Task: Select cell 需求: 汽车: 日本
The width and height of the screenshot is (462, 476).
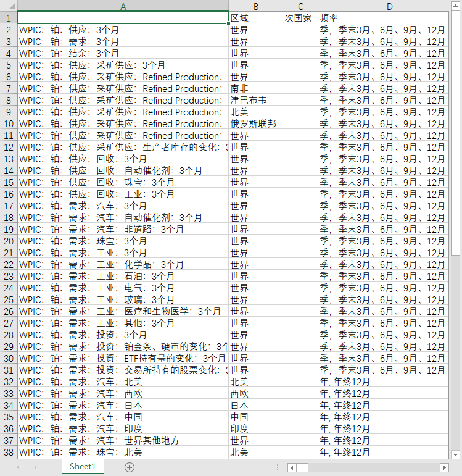Action: pyautogui.click(x=123, y=405)
